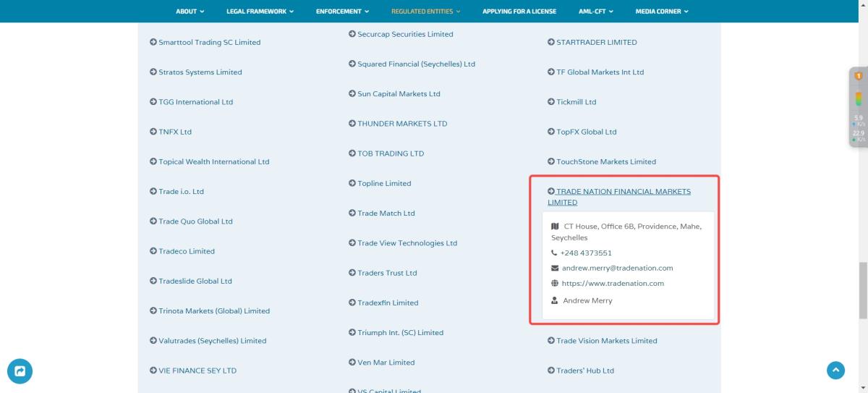Viewport: 868px width, 393px height.
Task: Click the arrow icon beside STARTRADER LIMITED
Action: tap(551, 42)
